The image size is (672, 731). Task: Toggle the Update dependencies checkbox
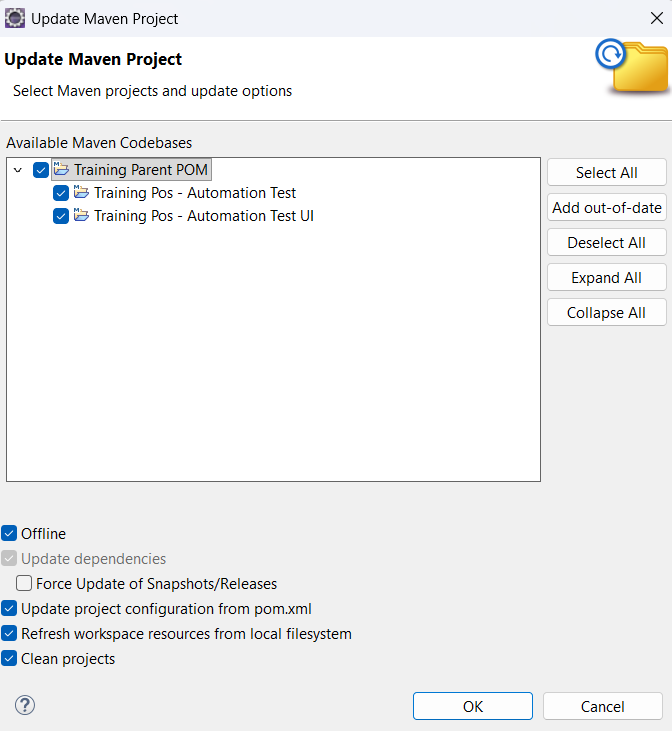click(9, 559)
